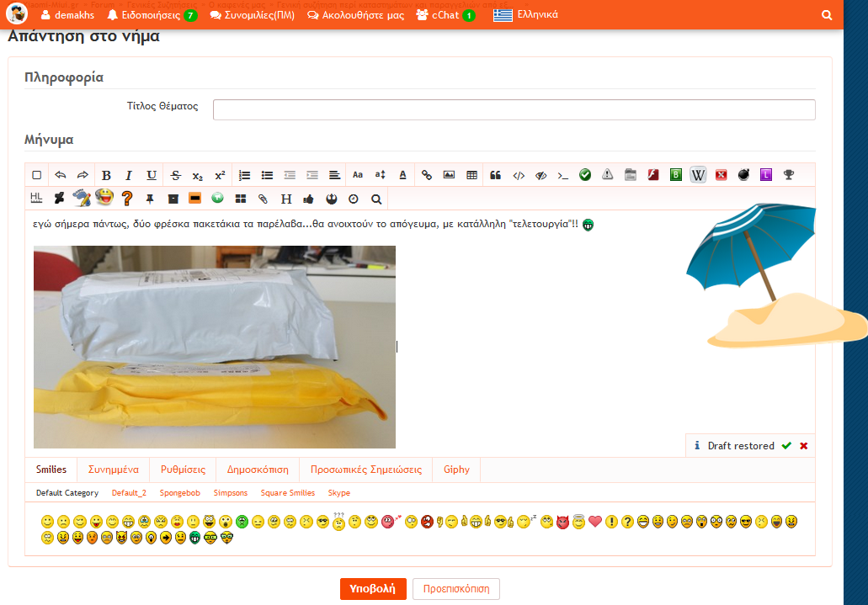Switch to the Ρυθμίσεις tab
The image size is (868, 605).
(x=183, y=470)
